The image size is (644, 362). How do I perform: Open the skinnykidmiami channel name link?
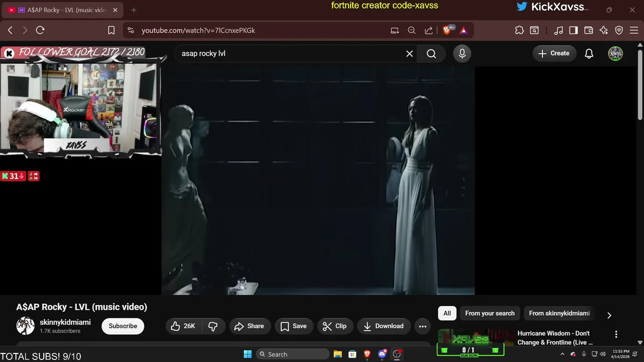pos(65,322)
